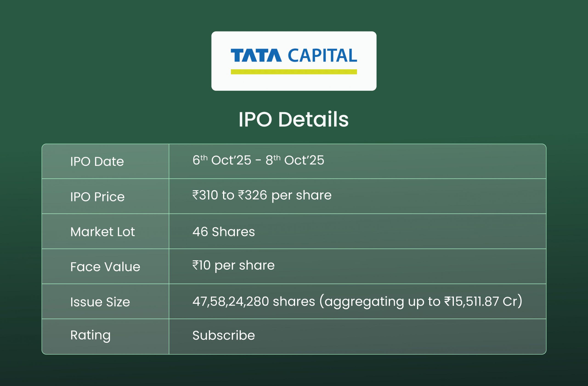Click the 47,58,24,280 shares text
Screen dimensions: 588x386
click(254, 301)
